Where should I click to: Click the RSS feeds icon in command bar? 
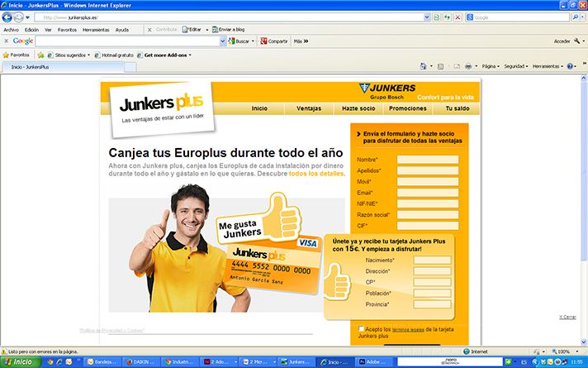[441, 66]
